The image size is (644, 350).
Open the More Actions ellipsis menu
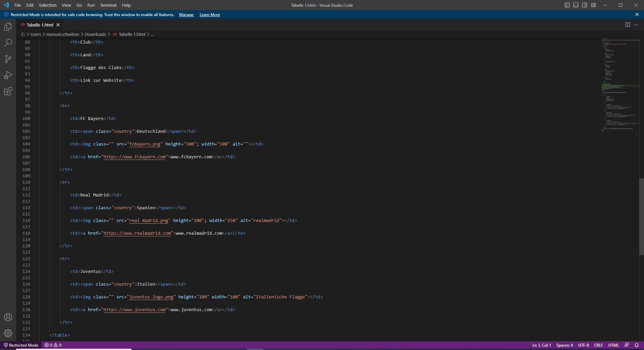coord(636,25)
